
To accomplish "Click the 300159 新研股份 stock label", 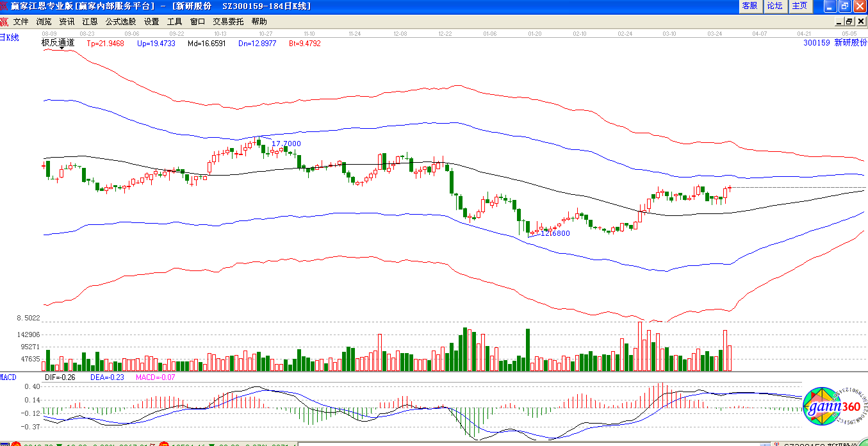I will click(x=835, y=43).
